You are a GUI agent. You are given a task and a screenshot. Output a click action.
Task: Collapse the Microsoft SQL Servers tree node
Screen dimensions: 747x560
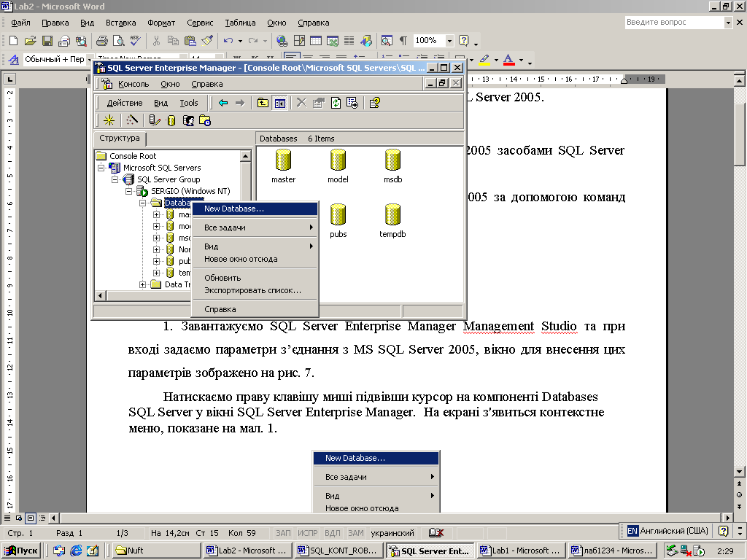[101, 168]
